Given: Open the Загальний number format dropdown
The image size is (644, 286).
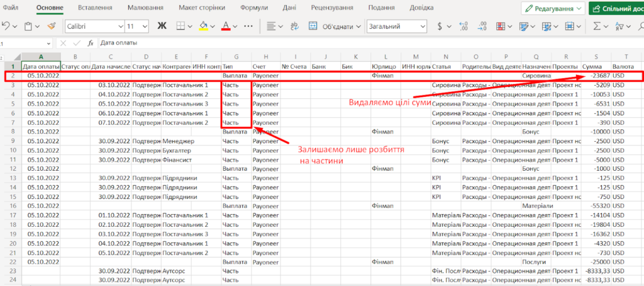Looking at the screenshot, I should [x=423, y=26].
